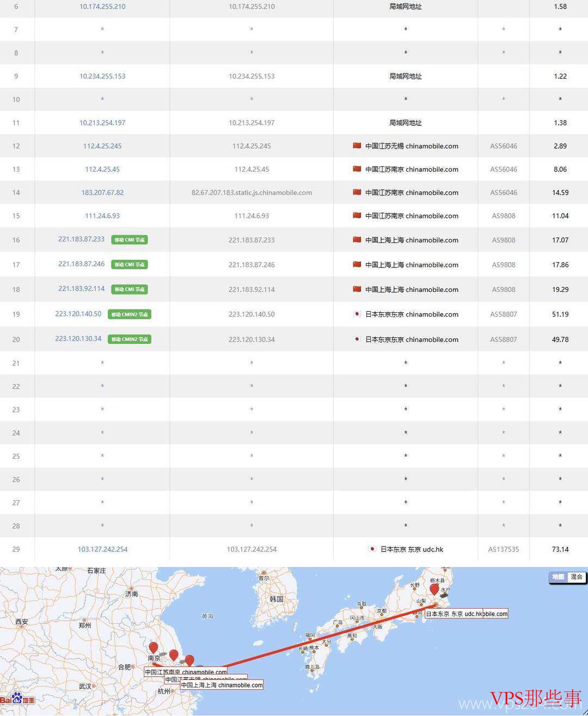
Task: Open IP link 10.234.255.153 in row 9
Action: pos(102,76)
